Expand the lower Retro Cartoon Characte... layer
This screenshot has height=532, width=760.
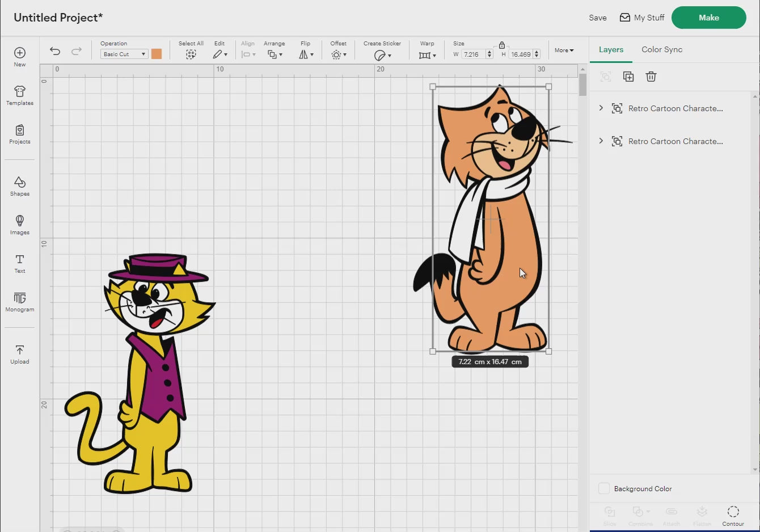pos(601,141)
